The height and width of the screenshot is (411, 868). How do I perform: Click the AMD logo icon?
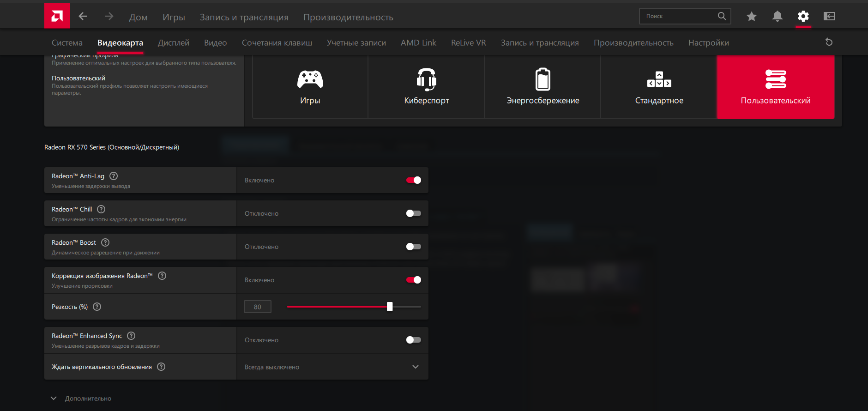pyautogui.click(x=57, y=16)
